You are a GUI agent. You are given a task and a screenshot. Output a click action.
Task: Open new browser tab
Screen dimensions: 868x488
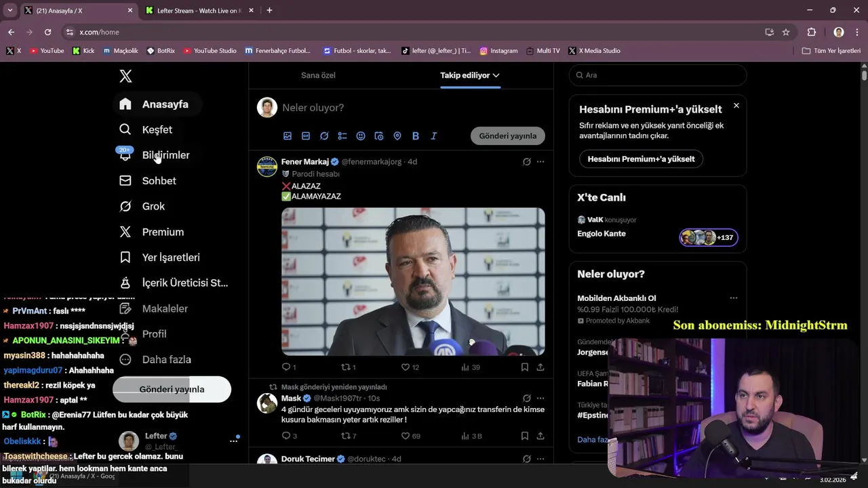point(269,11)
